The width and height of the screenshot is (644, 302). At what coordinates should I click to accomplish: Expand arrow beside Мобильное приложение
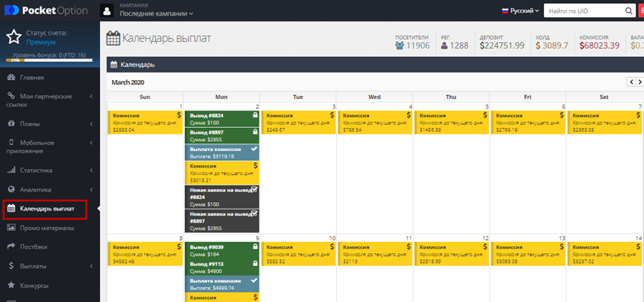91,143
